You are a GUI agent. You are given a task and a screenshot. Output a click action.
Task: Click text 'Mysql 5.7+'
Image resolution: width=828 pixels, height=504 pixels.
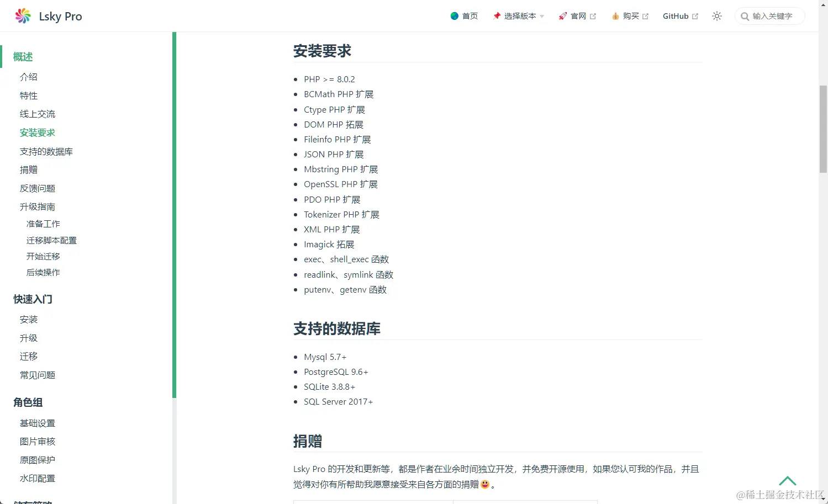click(x=325, y=357)
